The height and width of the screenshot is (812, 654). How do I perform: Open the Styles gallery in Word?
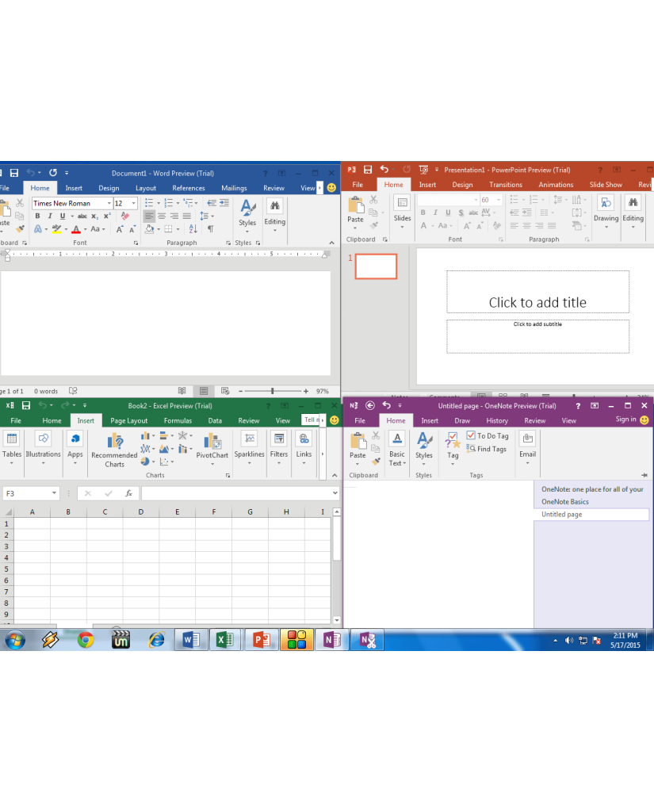coord(247,214)
